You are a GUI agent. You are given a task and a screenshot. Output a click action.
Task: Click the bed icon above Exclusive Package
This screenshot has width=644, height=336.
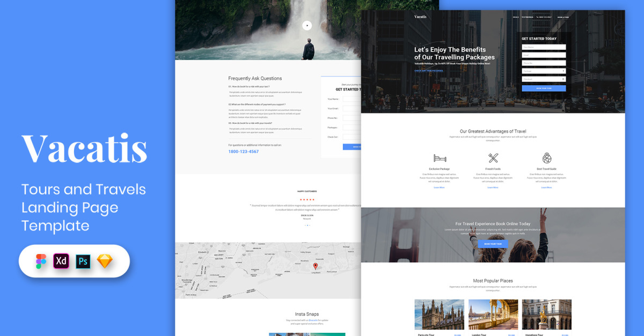pyautogui.click(x=439, y=158)
